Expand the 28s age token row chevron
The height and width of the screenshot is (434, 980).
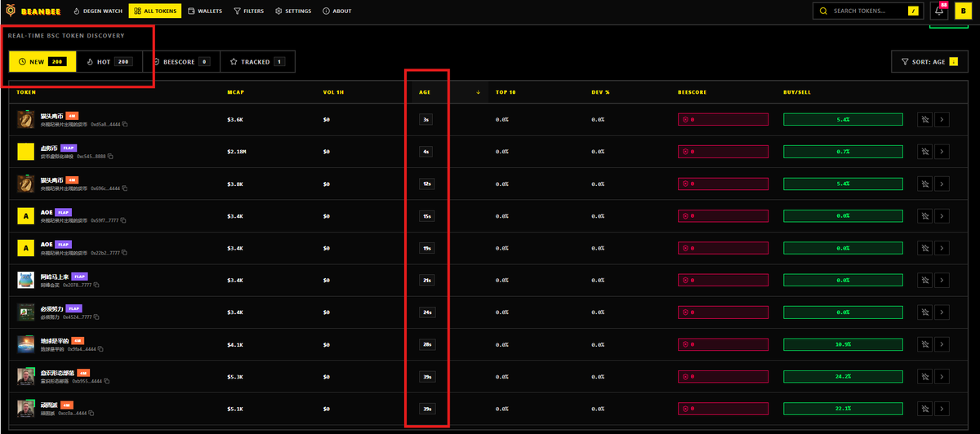point(942,344)
